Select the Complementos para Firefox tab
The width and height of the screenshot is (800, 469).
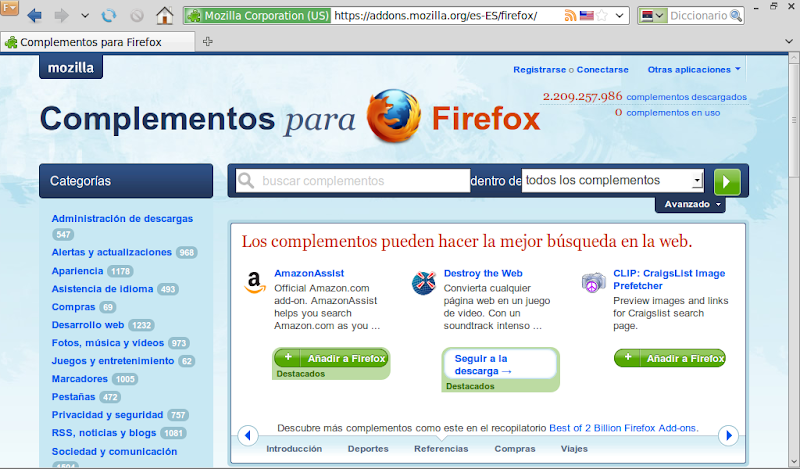coord(97,42)
